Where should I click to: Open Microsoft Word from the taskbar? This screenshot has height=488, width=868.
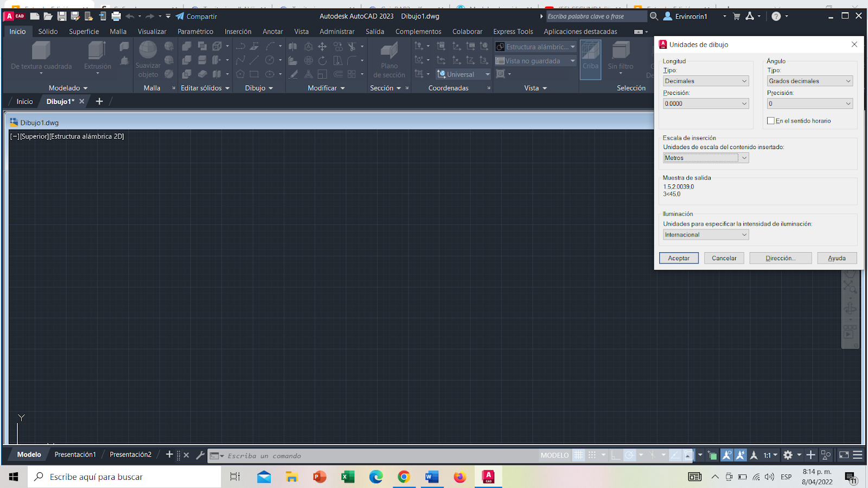[x=432, y=477]
